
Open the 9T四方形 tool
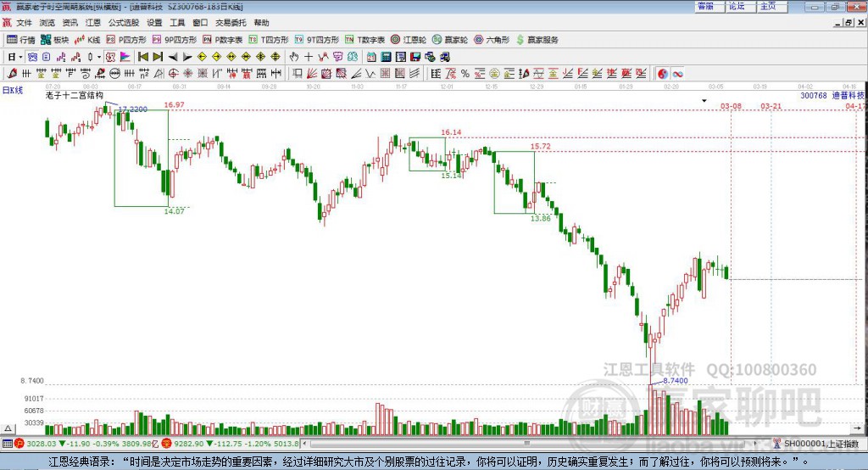coord(317,40)
